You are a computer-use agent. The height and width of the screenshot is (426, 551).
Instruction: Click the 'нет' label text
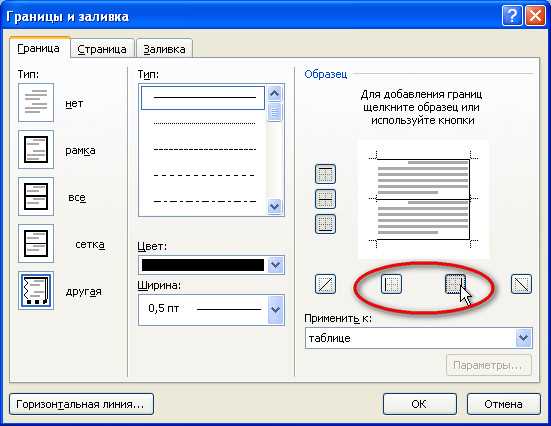click(x=74, y=104)
